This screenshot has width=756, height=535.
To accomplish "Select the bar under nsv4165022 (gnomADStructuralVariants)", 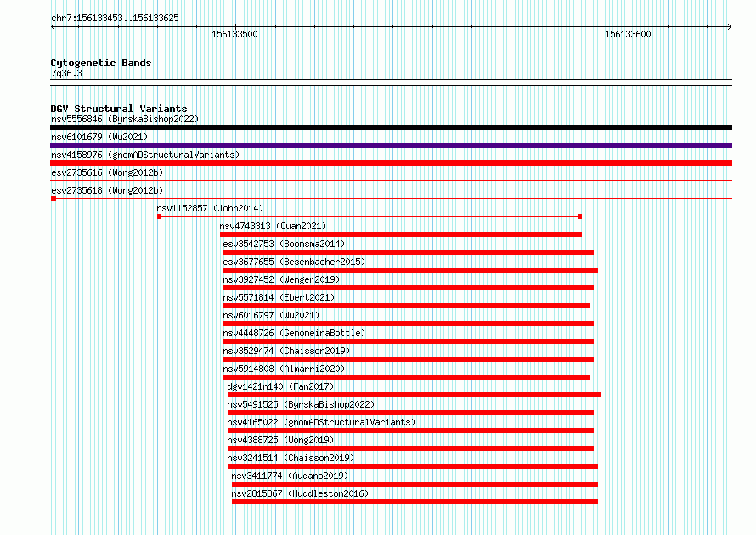I will click(x=410, y=431).
